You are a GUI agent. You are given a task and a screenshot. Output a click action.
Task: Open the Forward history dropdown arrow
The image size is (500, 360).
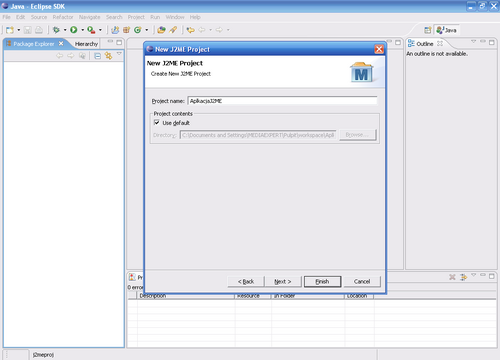(228, 30)
